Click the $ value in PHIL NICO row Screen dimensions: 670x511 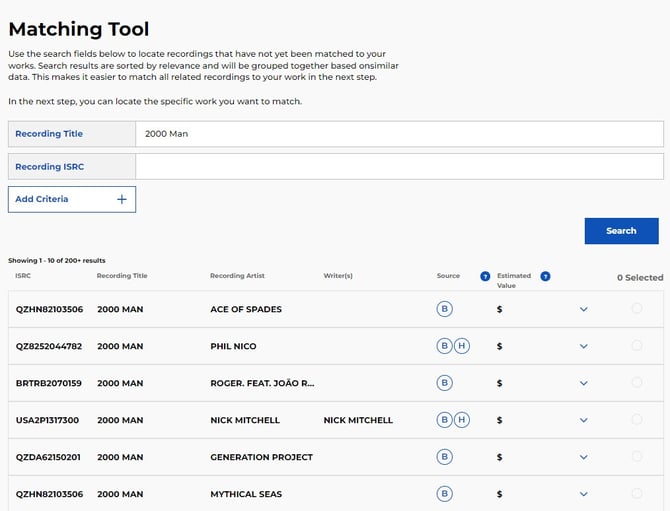point(500,346)
